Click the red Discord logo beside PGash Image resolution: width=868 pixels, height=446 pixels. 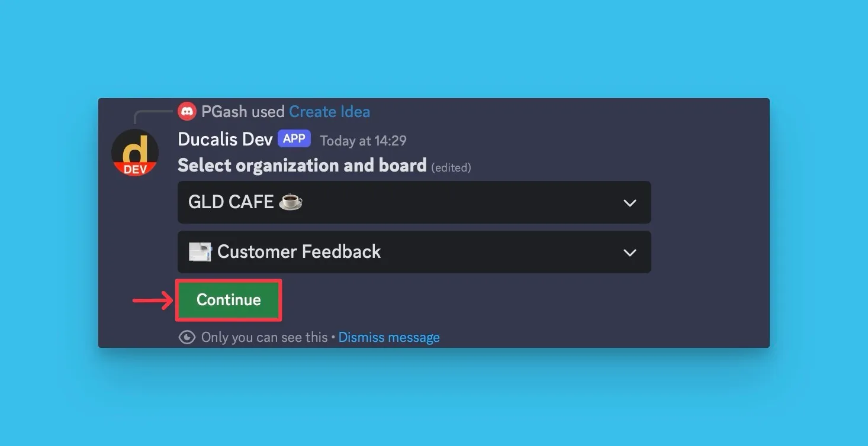tap(187, 111)
